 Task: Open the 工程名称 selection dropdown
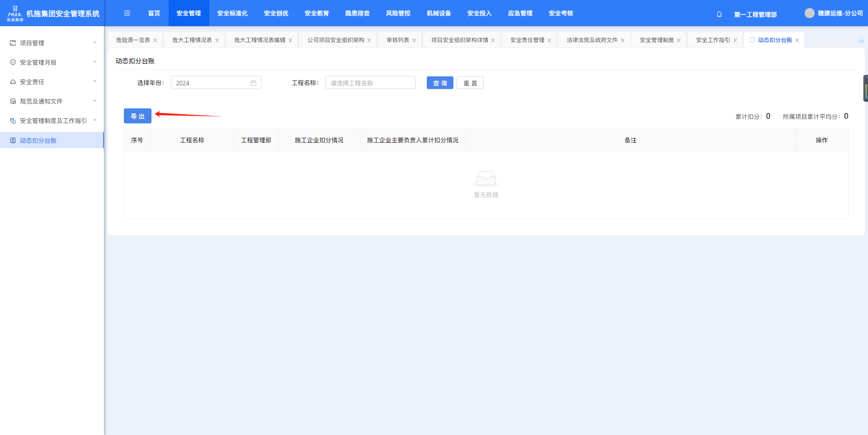point(370,83)
